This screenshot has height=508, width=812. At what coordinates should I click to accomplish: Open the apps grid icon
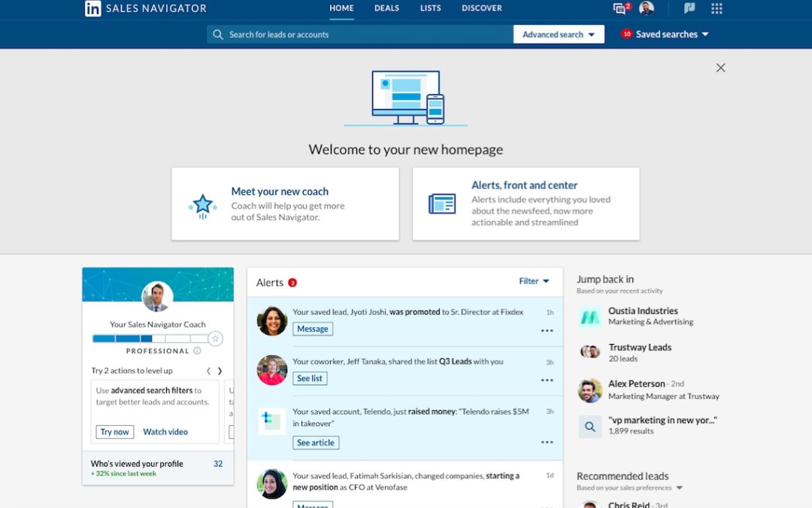coord(717,8)
